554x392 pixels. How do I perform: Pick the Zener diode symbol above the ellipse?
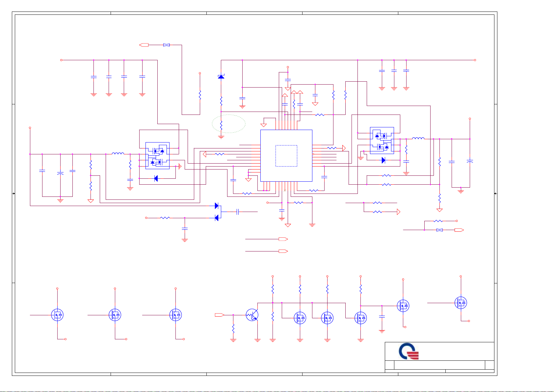click(x=221, y=76)
